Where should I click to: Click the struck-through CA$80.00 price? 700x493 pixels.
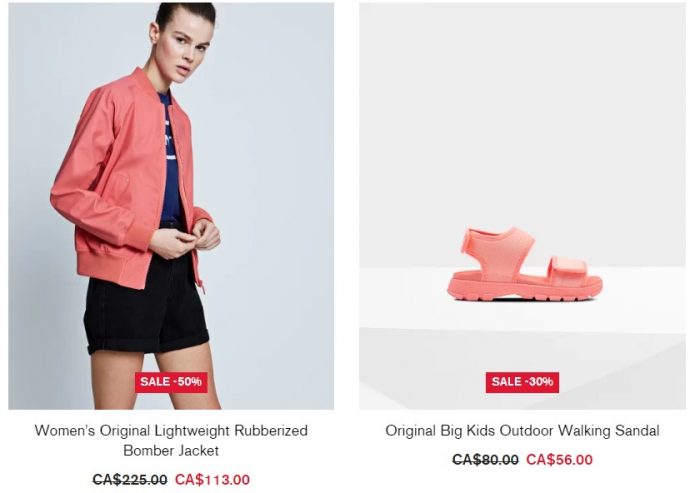click(x=485, y=460)
